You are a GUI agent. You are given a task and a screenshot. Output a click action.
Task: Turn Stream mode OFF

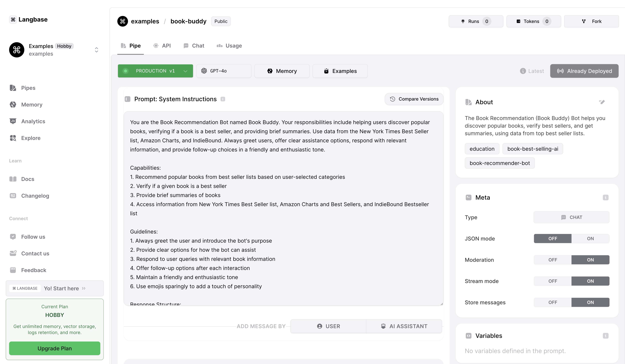tap(553, 281)
